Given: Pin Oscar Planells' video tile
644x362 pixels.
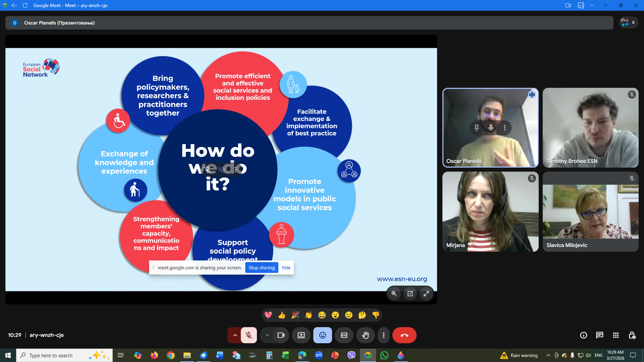Looking at the screenshot, I should point(476,128).
